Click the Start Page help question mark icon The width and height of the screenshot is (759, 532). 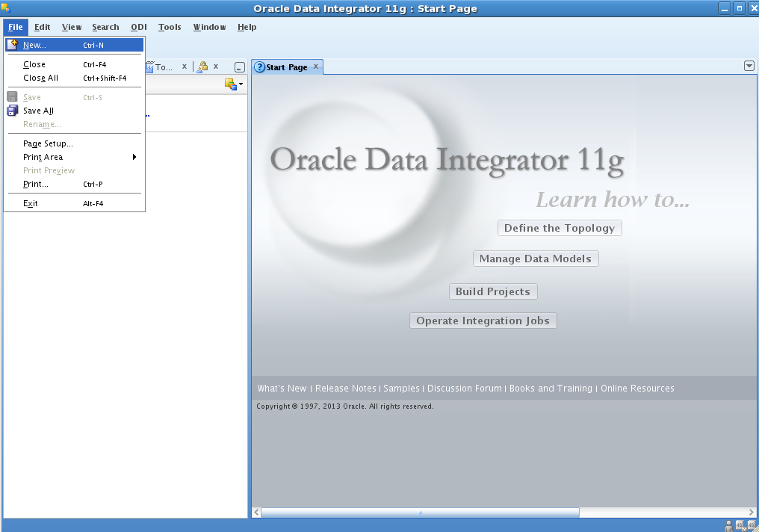point(258,66)
